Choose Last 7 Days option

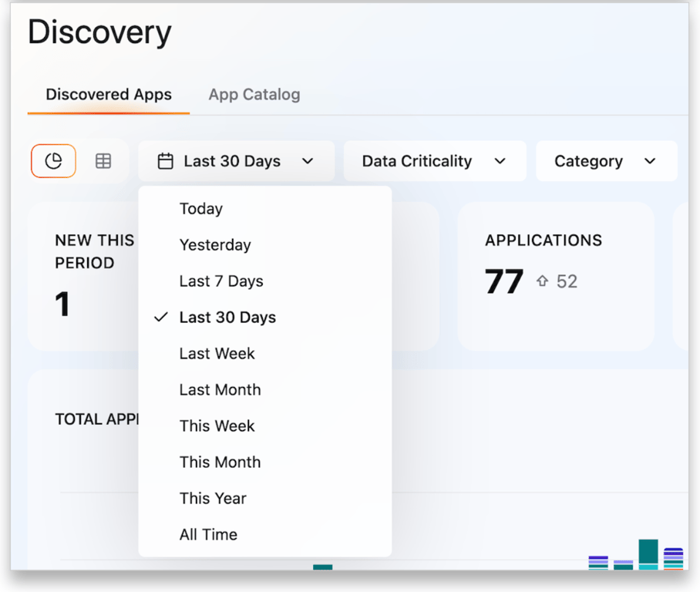(265, 281)
